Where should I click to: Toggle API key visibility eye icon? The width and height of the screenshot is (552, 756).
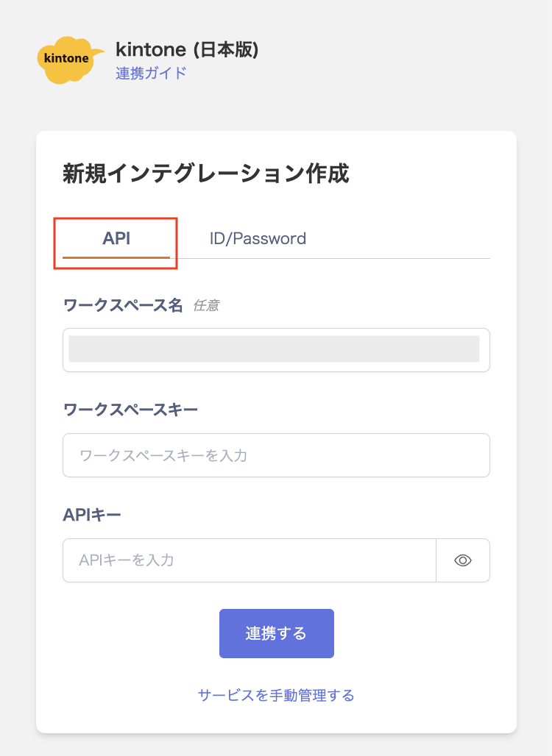(x=463, y=560)
